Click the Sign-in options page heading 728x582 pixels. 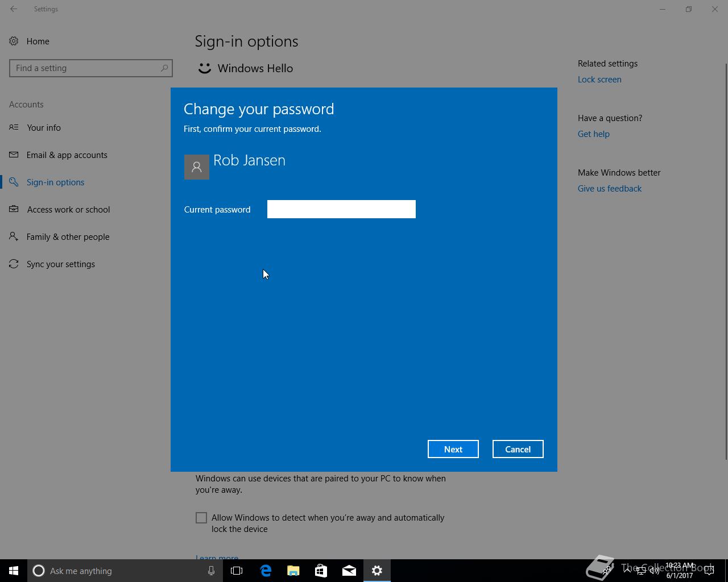pyautogui.click(x=246, y=41)
